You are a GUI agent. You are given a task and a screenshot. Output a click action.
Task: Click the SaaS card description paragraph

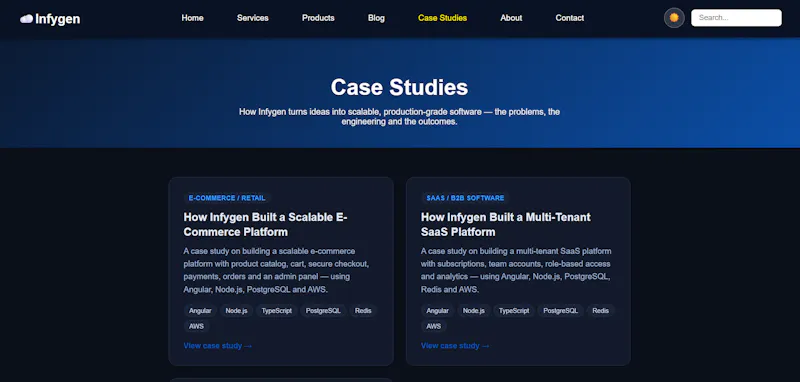point(516,270)
